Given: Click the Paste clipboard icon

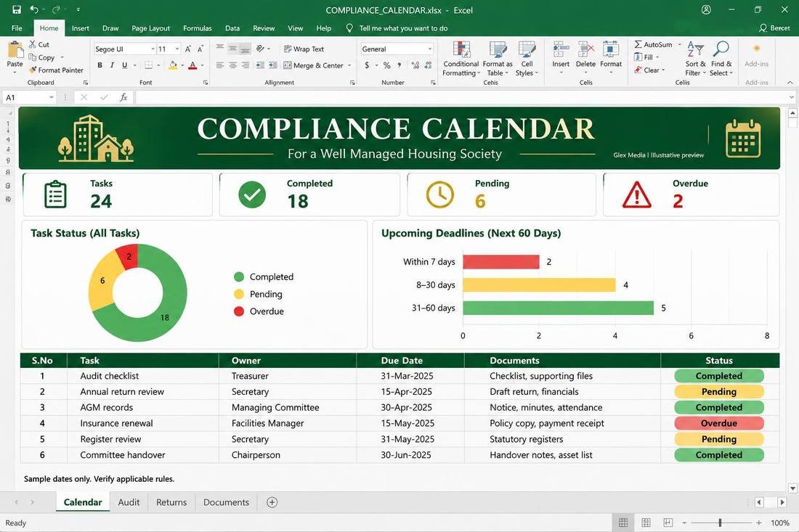Looking at the screenshot, I should [15, 50].
